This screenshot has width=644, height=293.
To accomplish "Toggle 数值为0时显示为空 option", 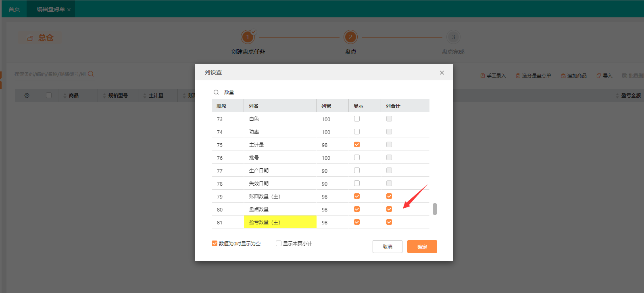I will (x=215, y=243).
